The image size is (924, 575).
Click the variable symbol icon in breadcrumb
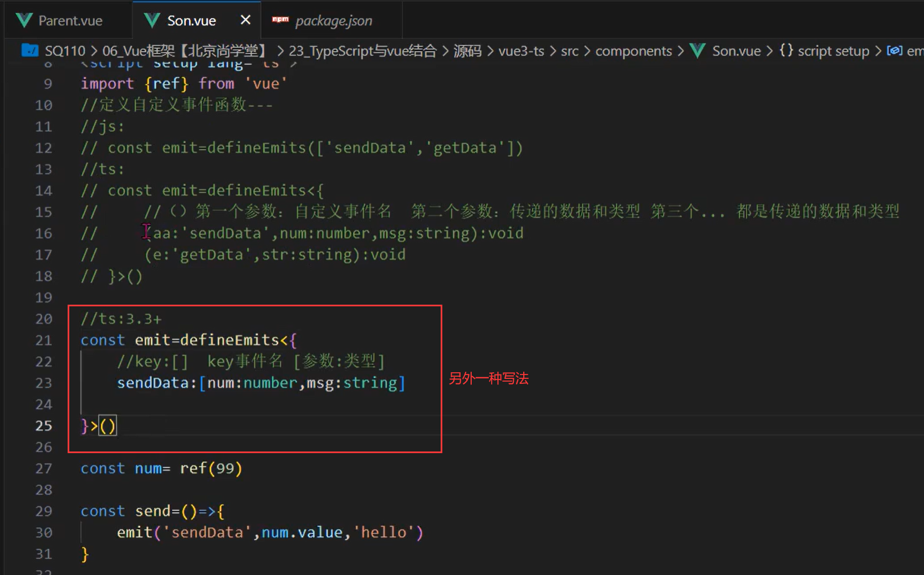[x=894, y=50]
